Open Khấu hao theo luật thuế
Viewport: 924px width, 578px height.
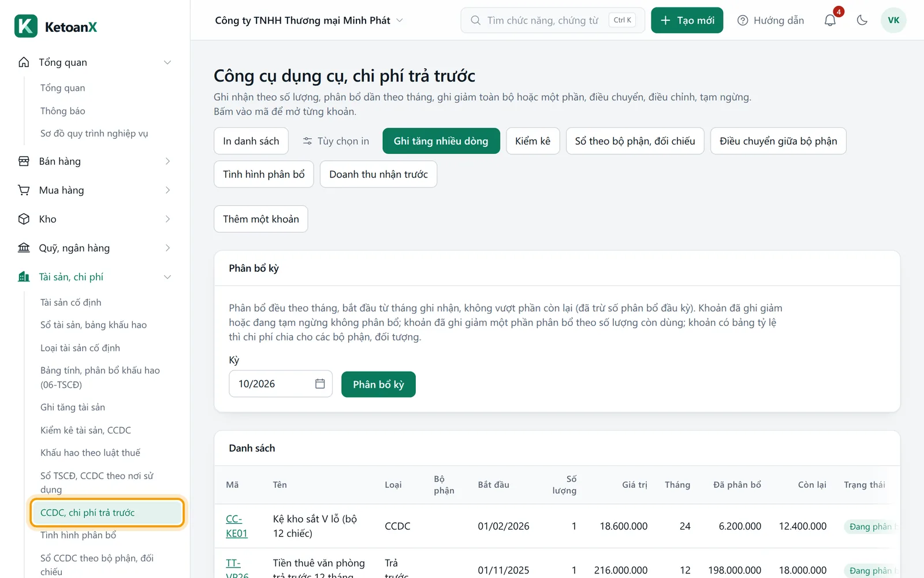point(90,453)
